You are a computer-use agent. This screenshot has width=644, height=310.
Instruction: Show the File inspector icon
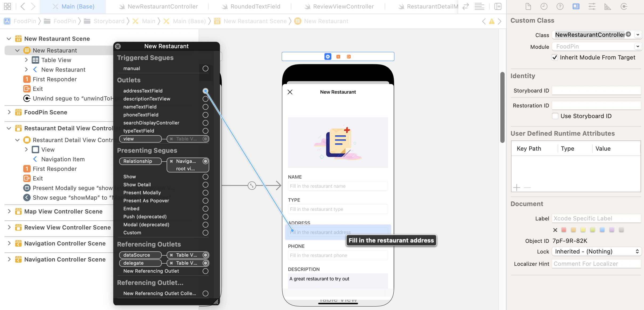point(528,6)
